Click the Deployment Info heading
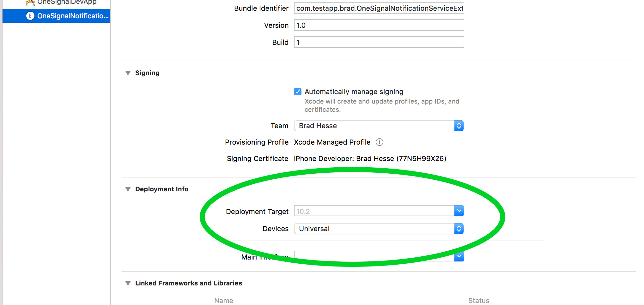This screenshot has width=644, height=305. point(162,189)
